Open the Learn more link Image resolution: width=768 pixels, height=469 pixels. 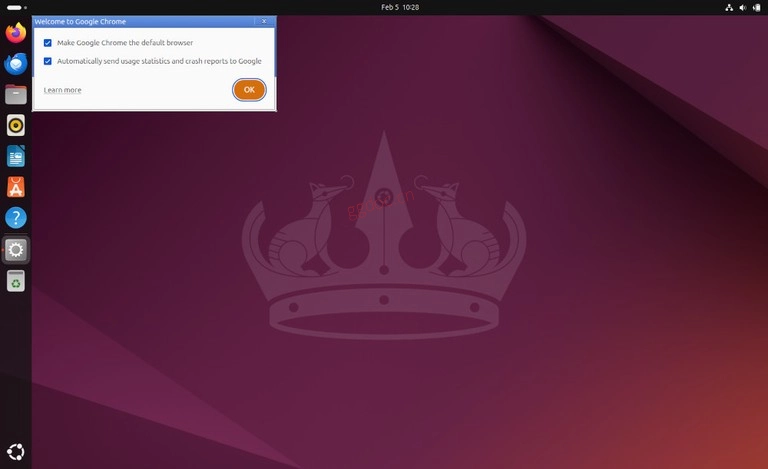(63, 90)
